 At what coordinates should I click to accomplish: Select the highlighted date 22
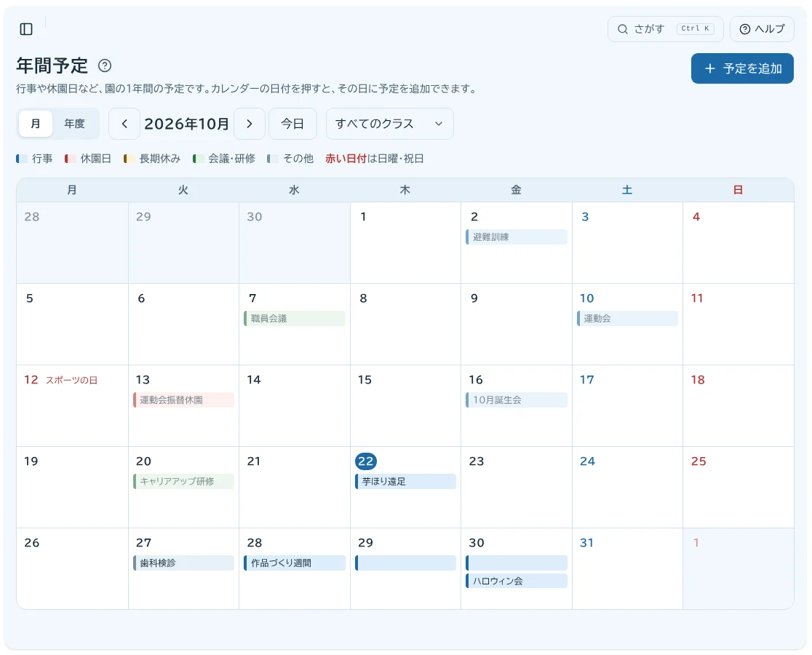coord(365,461)
